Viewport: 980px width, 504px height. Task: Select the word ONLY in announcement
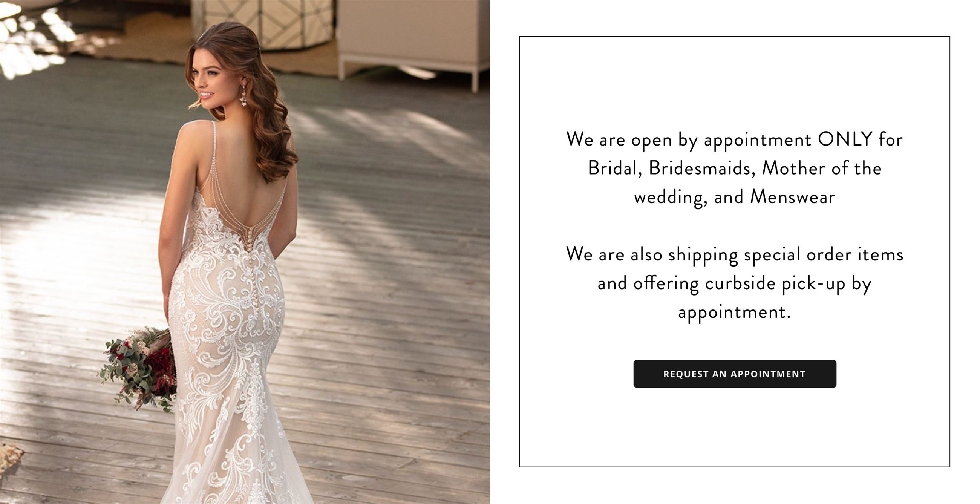point(845,139)
